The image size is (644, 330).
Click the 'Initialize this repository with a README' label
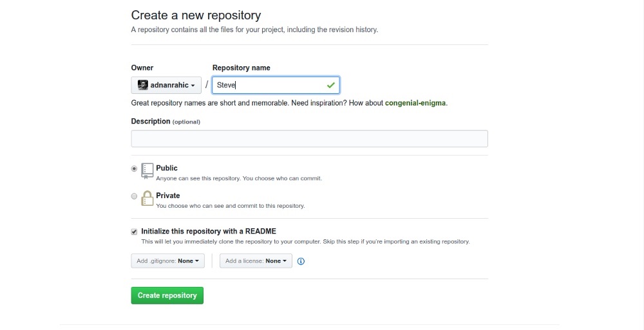209,231
